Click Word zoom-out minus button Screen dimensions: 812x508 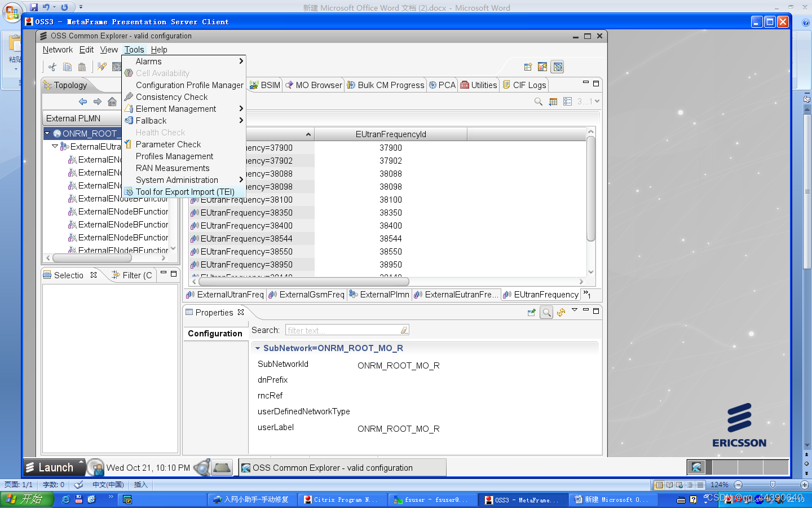tap(738, 484)
